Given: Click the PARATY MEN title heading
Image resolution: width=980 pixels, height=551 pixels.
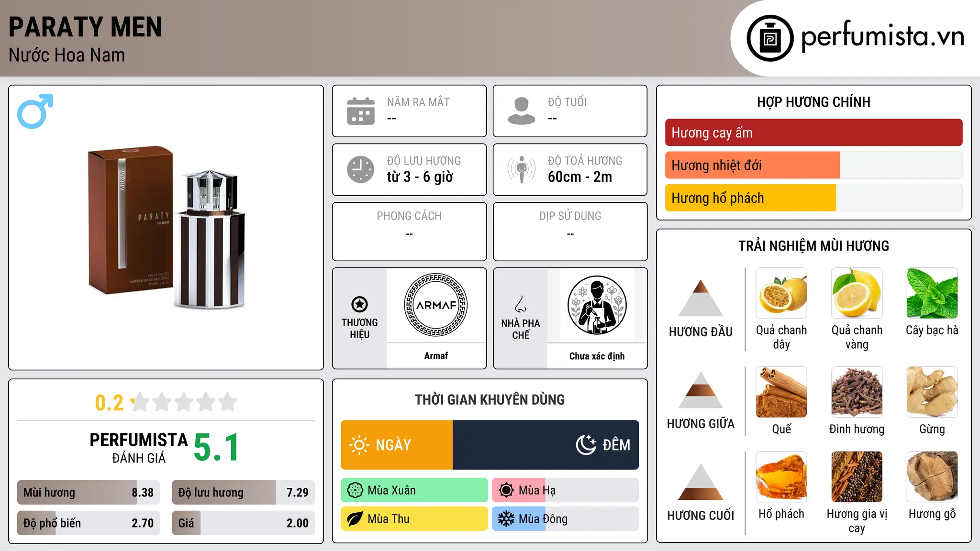Looking at the screenshot, I should (85, 27).
